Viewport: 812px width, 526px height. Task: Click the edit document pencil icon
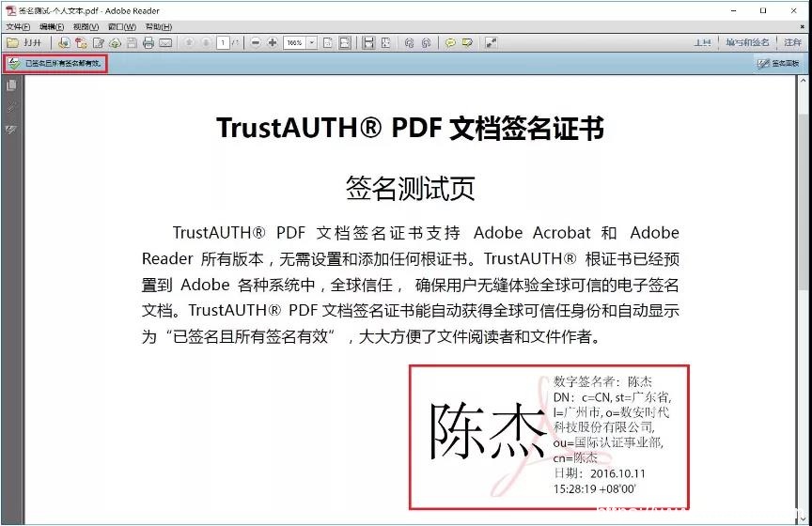(99, 43)
